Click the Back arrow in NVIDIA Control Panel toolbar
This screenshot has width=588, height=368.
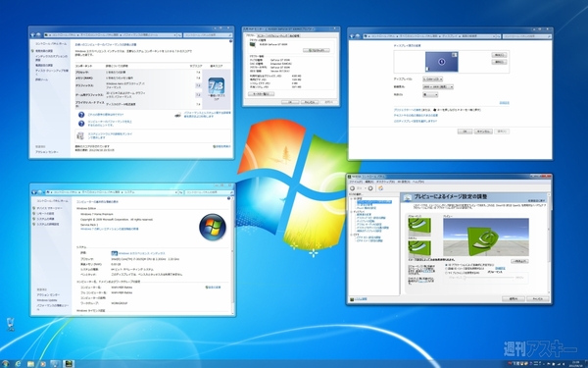[353, 188]
